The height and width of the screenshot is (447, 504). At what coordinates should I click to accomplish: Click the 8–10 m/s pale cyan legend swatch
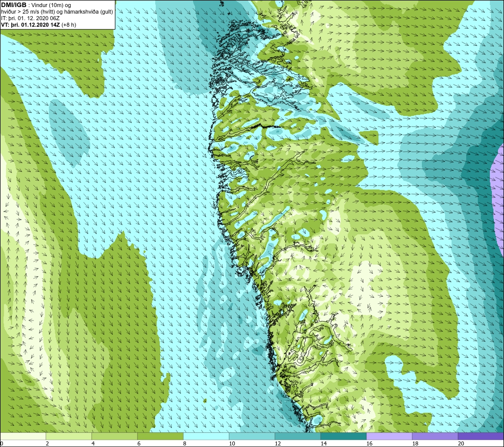pyautogui.click(x=206, y=436)
